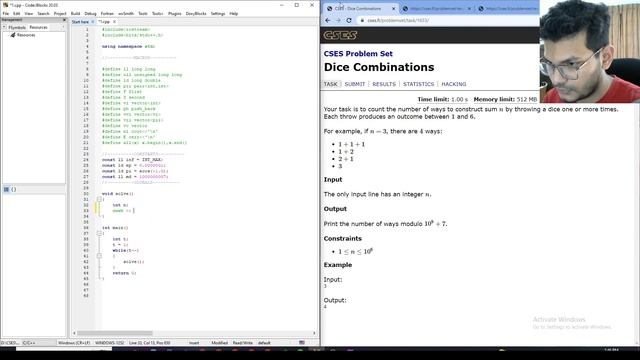Collapse the solve function fold marker
The height and width of the screenshot is (360, 640).
tap(99, 199)
